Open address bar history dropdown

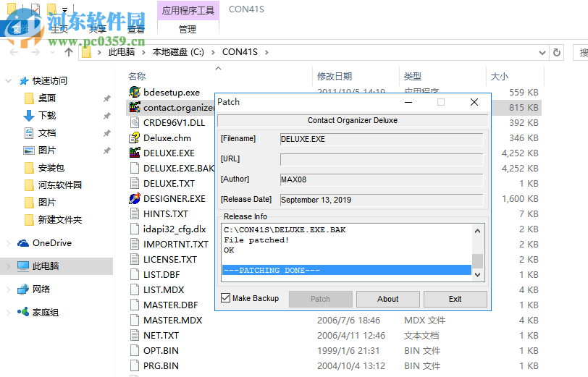(x=542, y=53)
